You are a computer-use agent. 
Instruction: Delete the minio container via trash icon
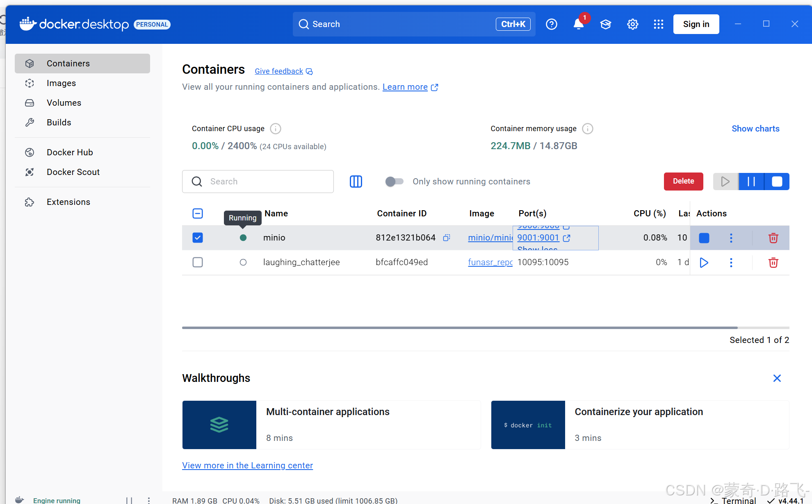[x=773, y=238]
